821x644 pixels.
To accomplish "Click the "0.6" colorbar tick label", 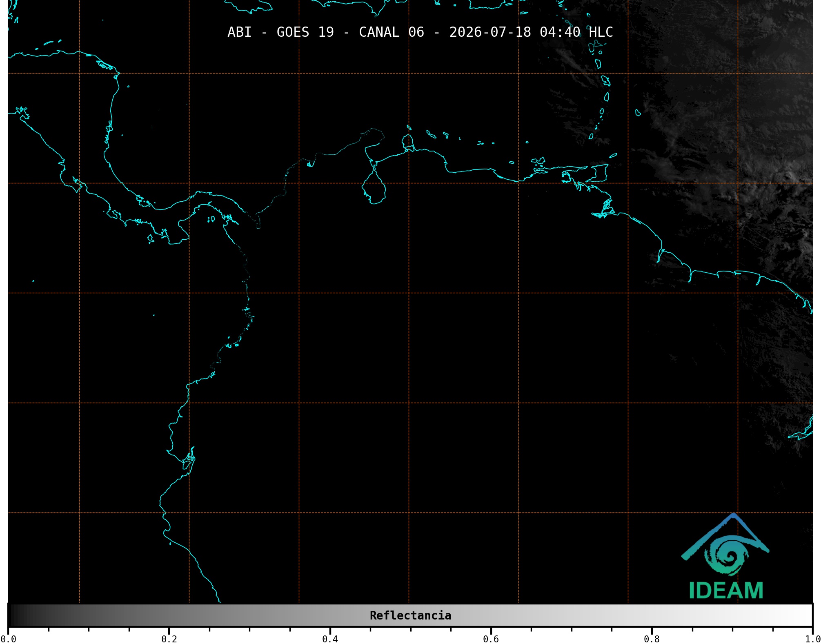I will 491,639.
